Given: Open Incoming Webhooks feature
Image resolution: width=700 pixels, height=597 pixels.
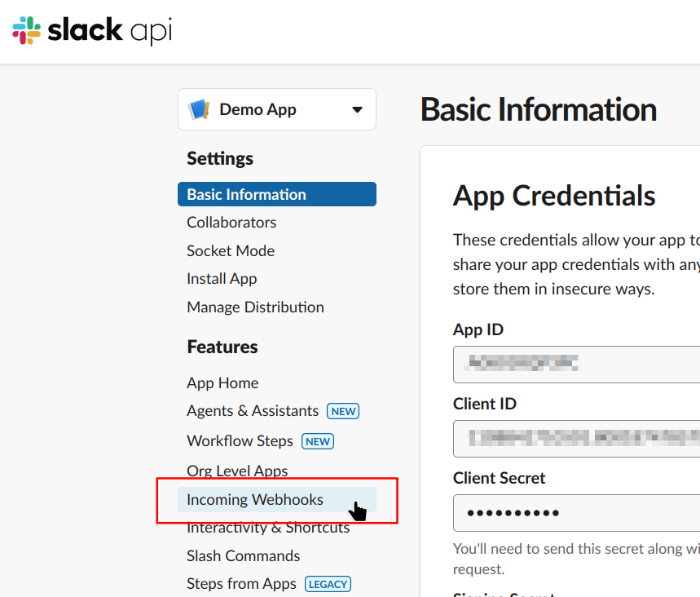Looking at the screenshot, I should coord(255,500).
